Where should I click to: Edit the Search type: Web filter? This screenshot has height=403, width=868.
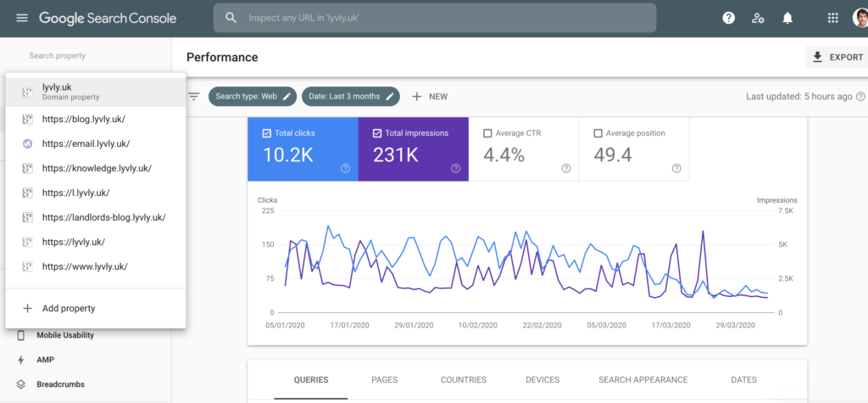click(253, 97)
